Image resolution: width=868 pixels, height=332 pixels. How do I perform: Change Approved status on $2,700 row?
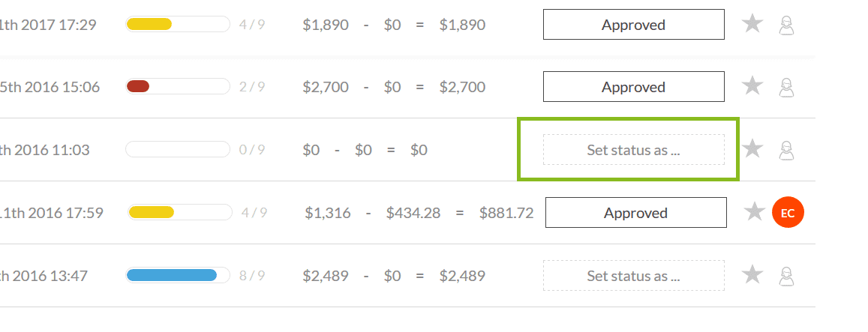633,87
